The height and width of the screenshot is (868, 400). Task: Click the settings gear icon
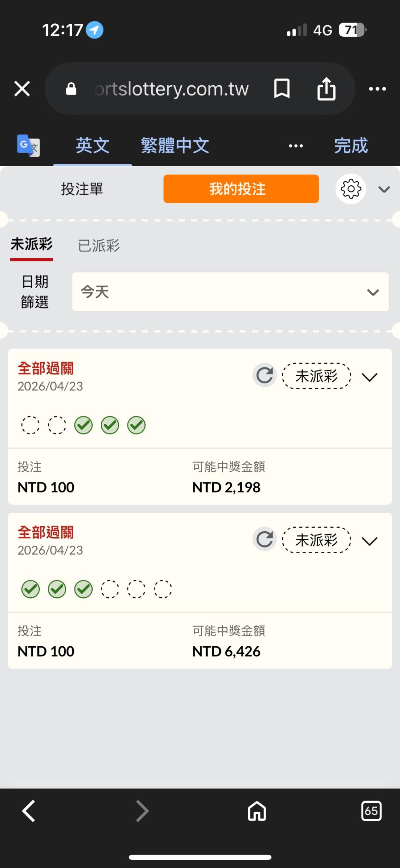(x=351, y=189)
